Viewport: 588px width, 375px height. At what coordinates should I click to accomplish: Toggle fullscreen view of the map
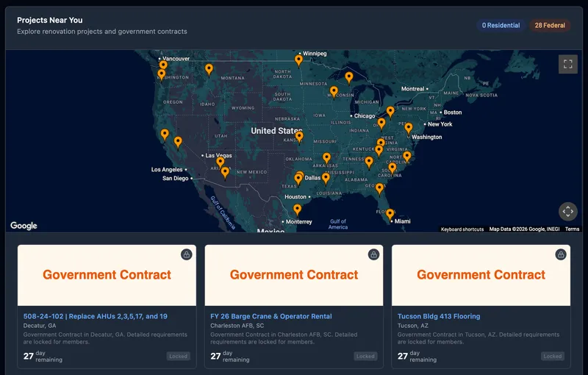pyautogui.click(x=567, y=64)
